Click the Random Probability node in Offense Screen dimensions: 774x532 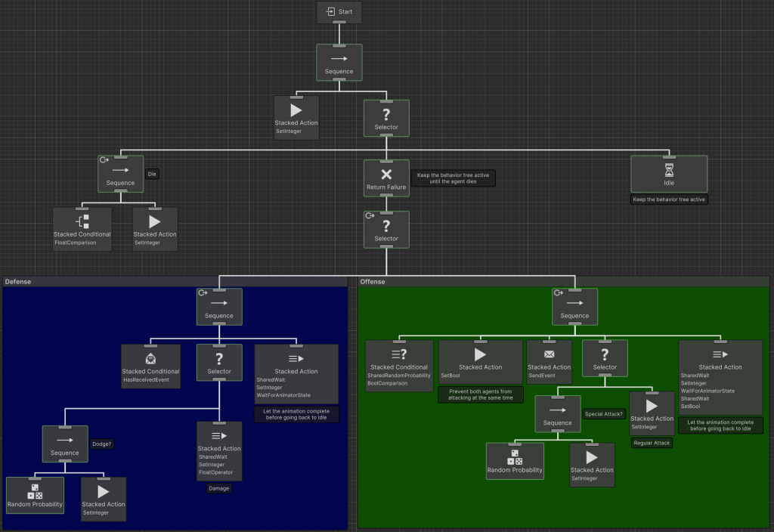coord(515,461)
